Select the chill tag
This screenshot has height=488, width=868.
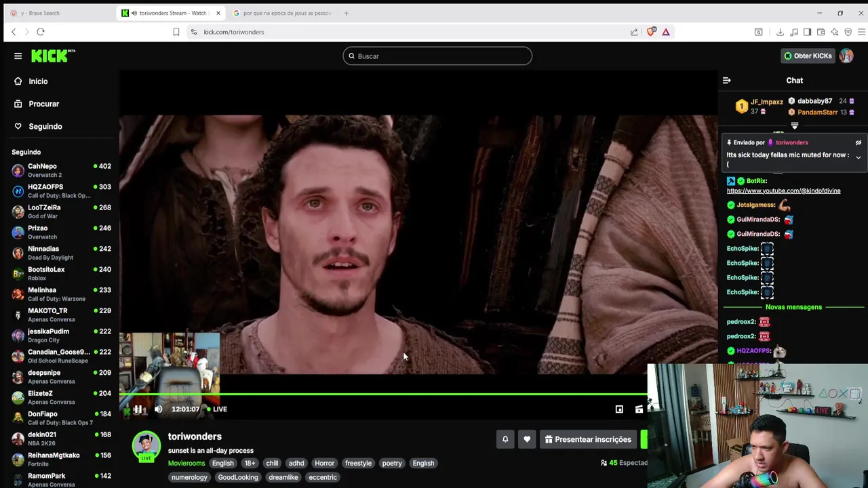(x=272, y=464)
